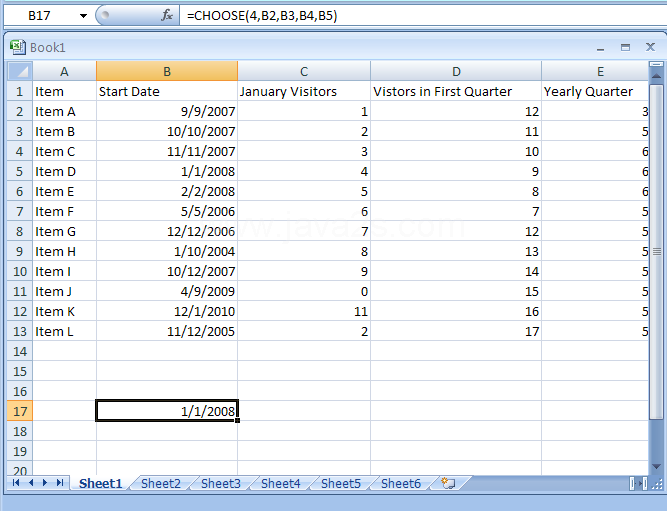This screenshot has width=667, height=511.
Task: Select row 17 header
Action: coord(20,411)
